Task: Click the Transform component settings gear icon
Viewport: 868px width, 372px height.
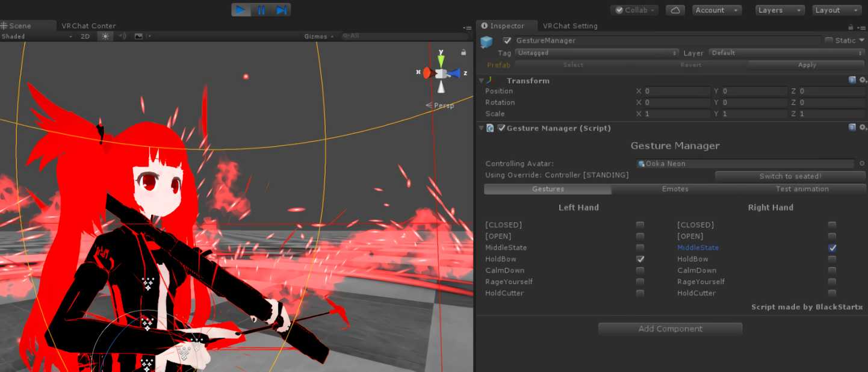Action: click(x=863, y=79)
